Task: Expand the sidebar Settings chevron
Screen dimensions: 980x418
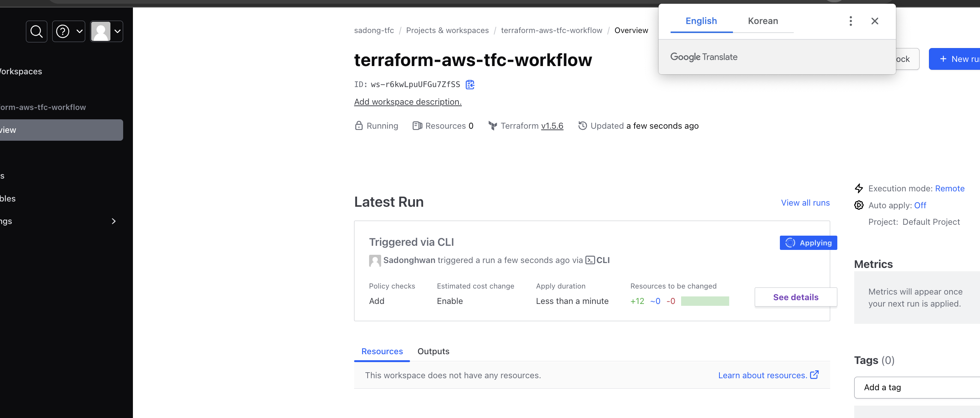Action: 113,221
